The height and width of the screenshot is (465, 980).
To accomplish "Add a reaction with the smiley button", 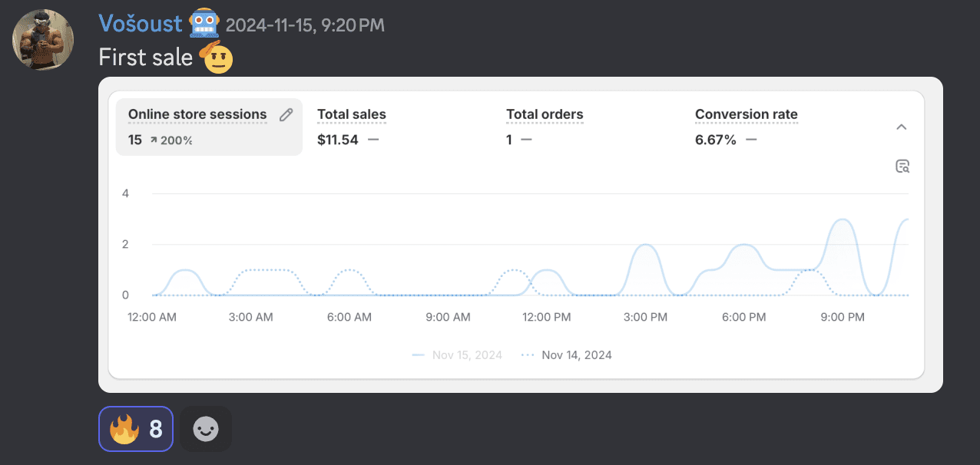I will click(x=206, y=429).
